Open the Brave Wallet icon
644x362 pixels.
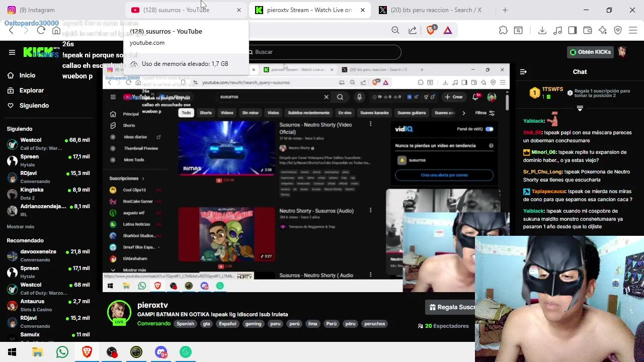tap(588, 31)
